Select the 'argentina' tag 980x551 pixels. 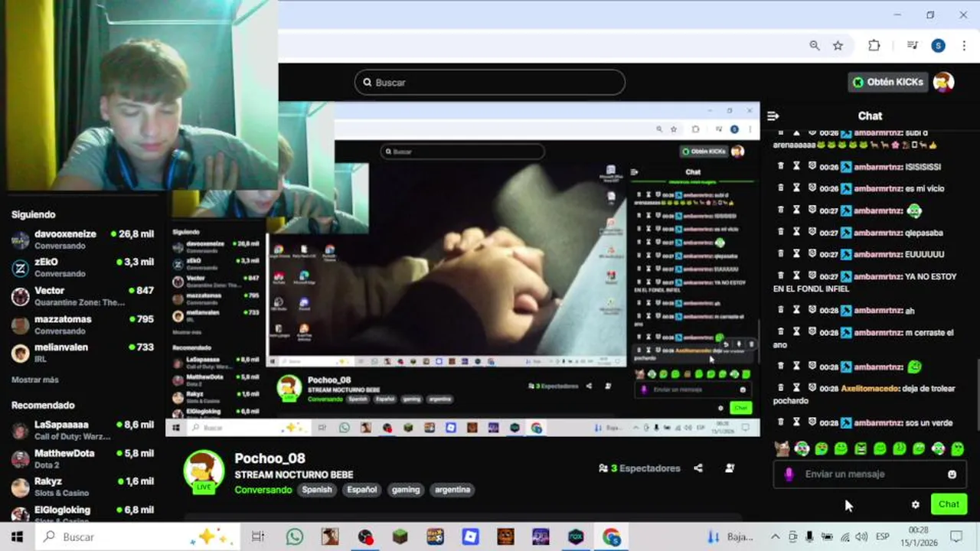[x=452, y=490]
